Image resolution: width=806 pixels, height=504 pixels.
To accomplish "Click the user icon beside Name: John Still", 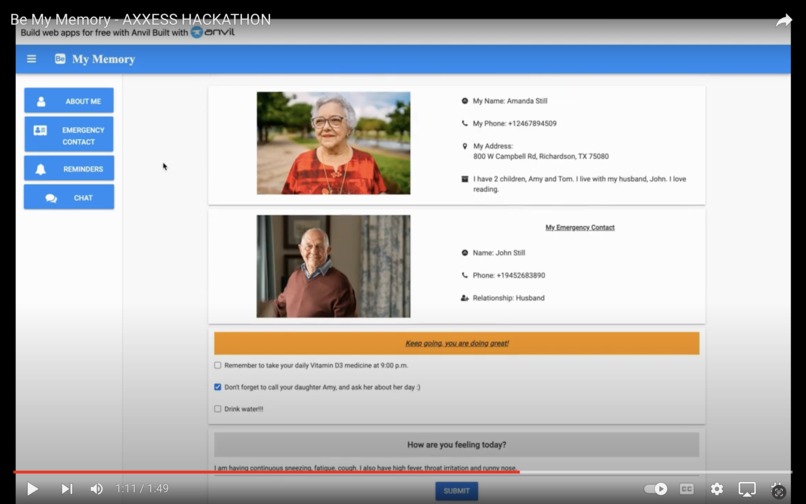I will (x=465, y=253).
